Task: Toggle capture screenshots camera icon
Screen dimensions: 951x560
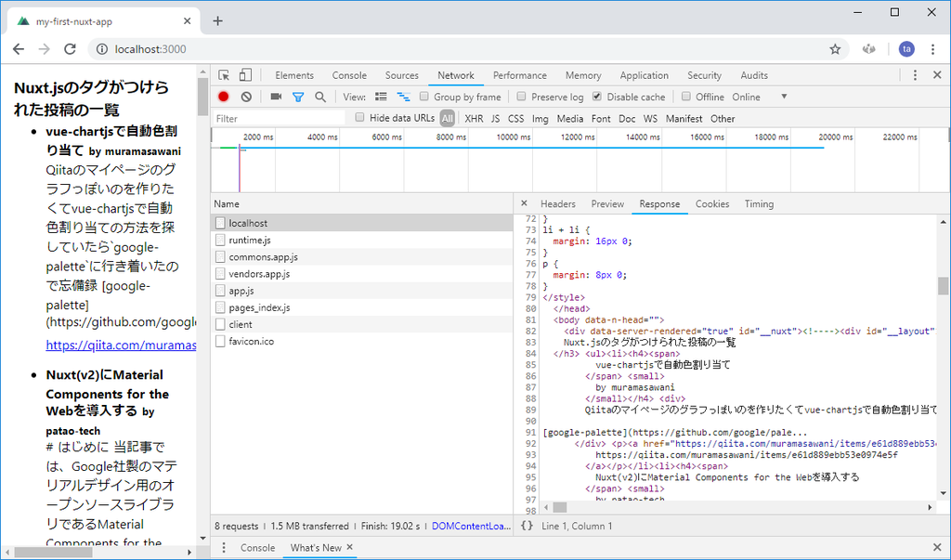Action: (276, 97)
